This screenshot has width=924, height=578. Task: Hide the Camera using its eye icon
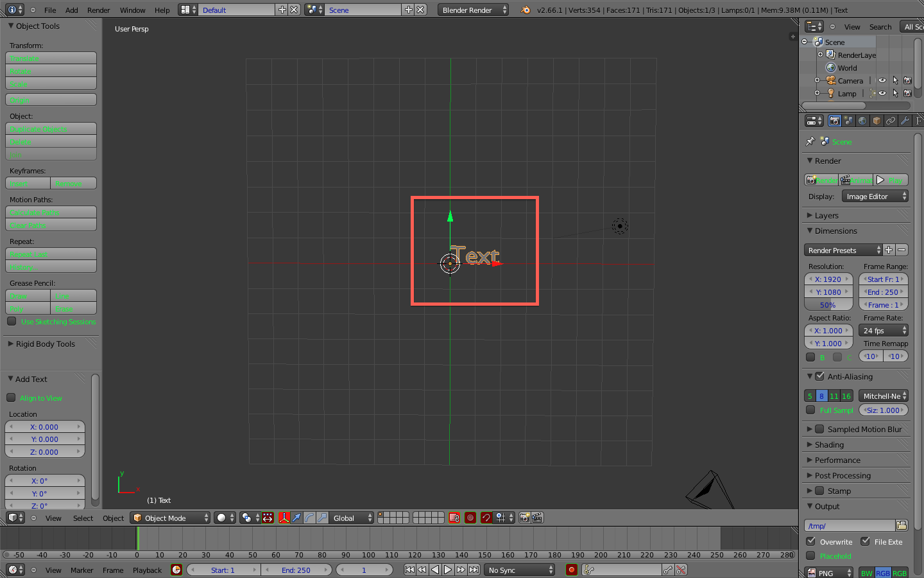click(x=882, y=80)
